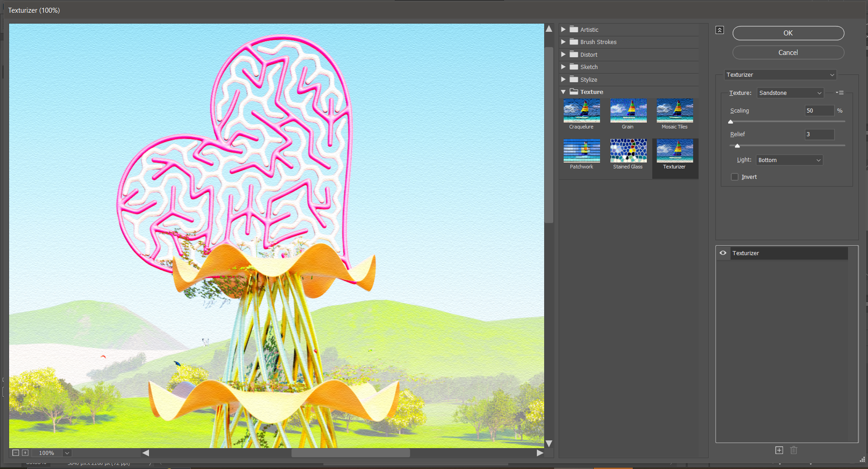Click the Scaling slider handle
The height and width of the screenshot is (469, 868).
pos(730,122)
